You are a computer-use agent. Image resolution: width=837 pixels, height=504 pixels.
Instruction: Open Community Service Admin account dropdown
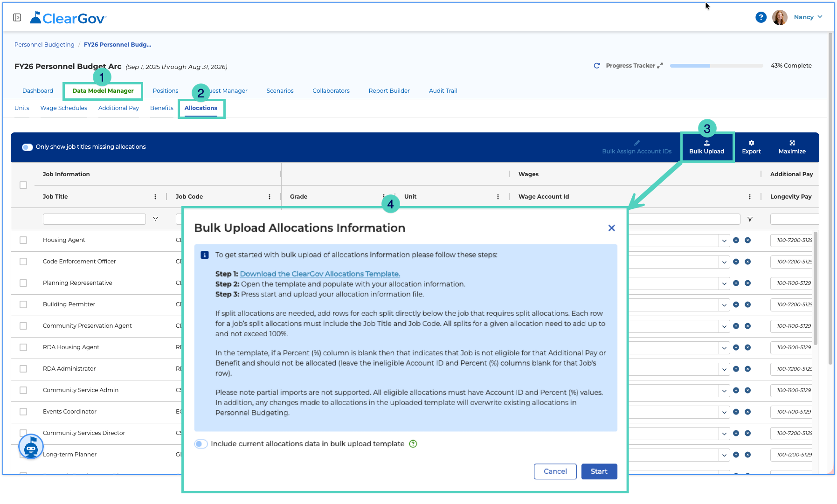724,391
